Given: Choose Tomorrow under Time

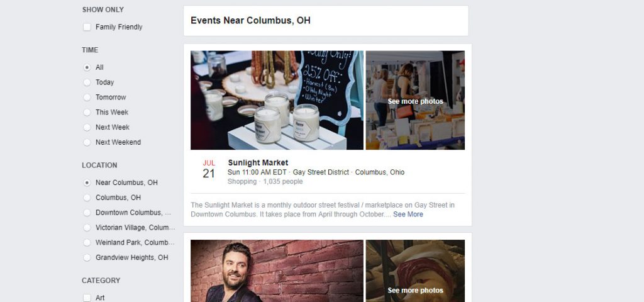Looking at the screenshot, I should coord(87,98).
